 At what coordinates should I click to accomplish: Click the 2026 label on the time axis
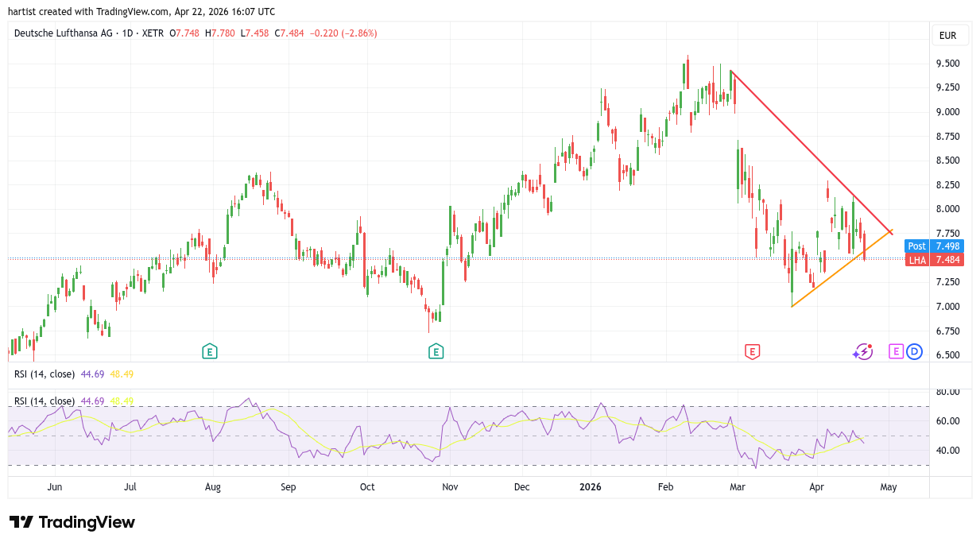(591, 487)
